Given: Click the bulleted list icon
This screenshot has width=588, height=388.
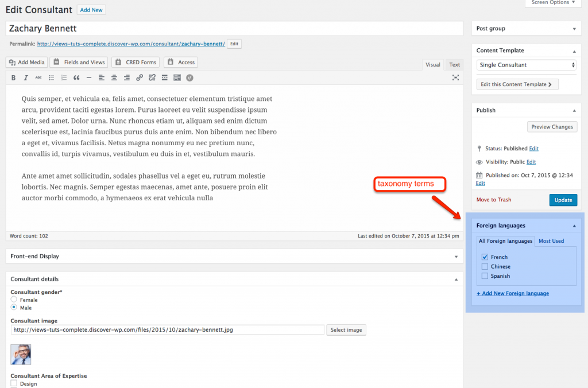Looking at the screenshot, I should click(51, 77).
